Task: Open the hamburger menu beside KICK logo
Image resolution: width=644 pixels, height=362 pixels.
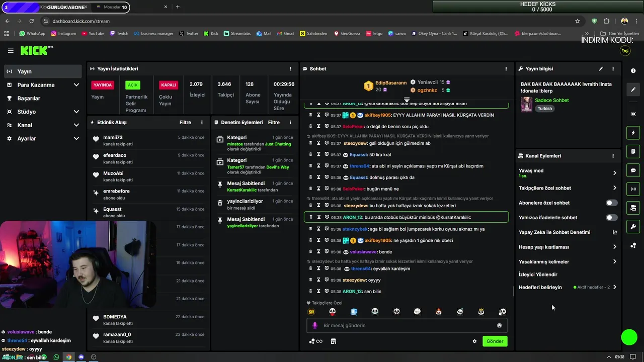Action: [11, 51]
